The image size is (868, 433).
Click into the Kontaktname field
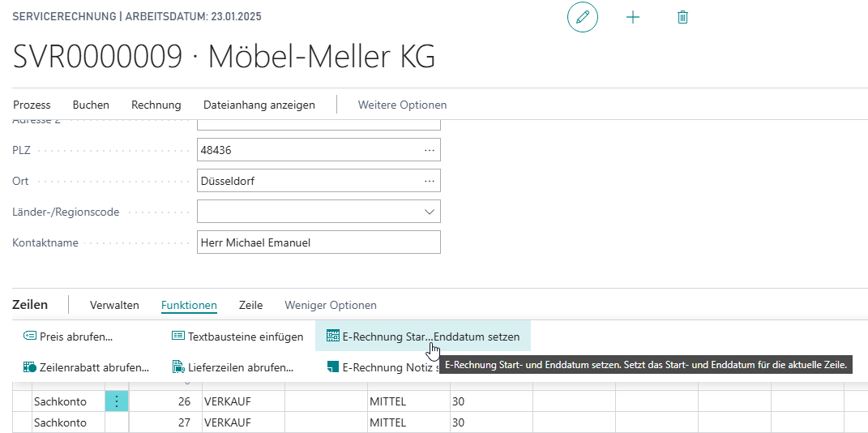pos(318,242)
